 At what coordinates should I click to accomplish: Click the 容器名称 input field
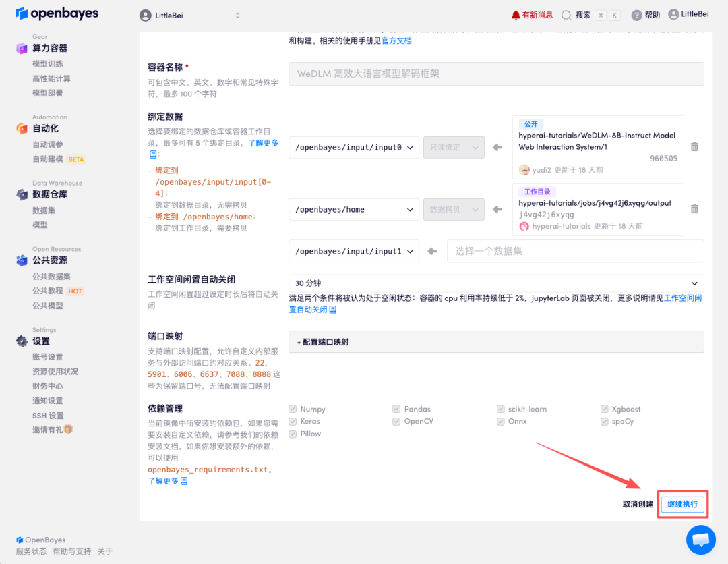click(x=496, y=74)
